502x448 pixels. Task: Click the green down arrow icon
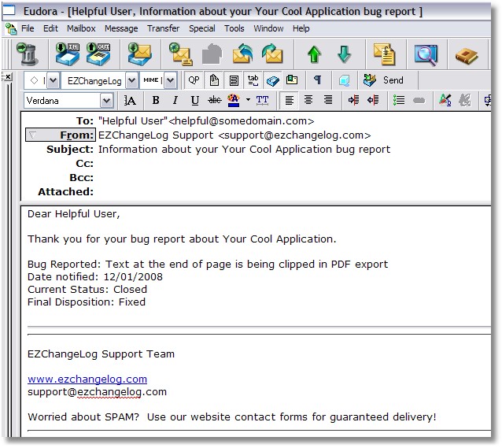(344, 54)
